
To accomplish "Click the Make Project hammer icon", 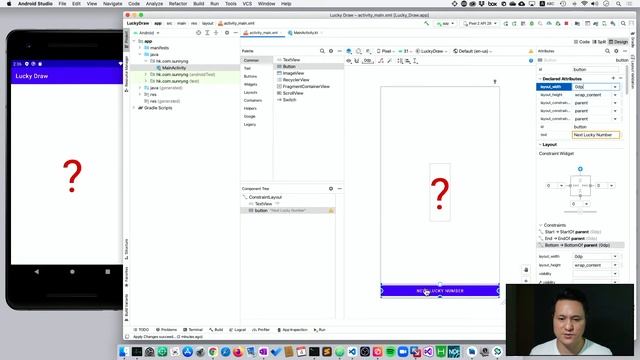I will tap(427, 24).
